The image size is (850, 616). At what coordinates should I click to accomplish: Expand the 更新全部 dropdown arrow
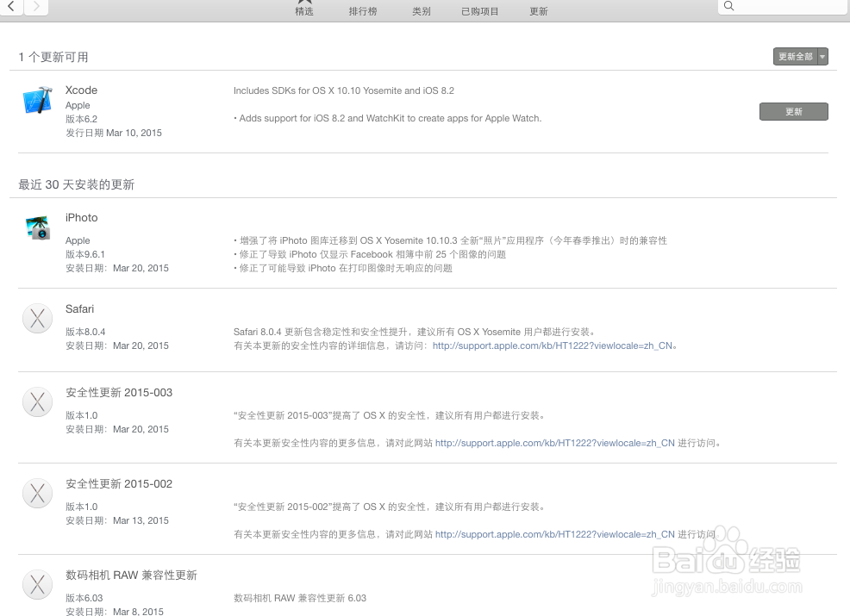[823, 56]
